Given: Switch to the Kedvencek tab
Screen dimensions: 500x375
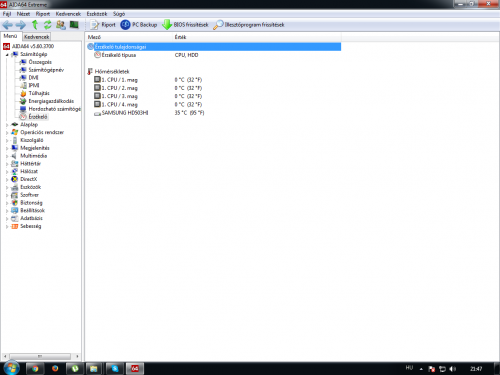Looking at the screenshot, I should coord(36,37).
